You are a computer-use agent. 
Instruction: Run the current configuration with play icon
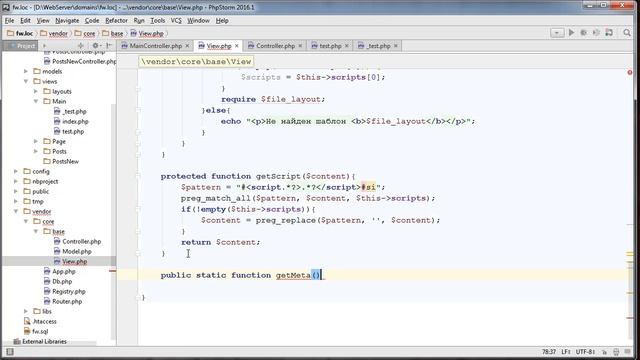point(571,33)
